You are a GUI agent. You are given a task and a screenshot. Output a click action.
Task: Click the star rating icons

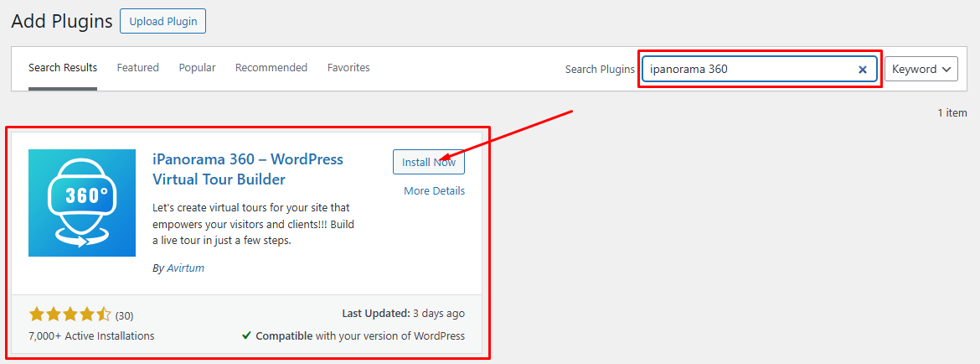tap(70, 315)
